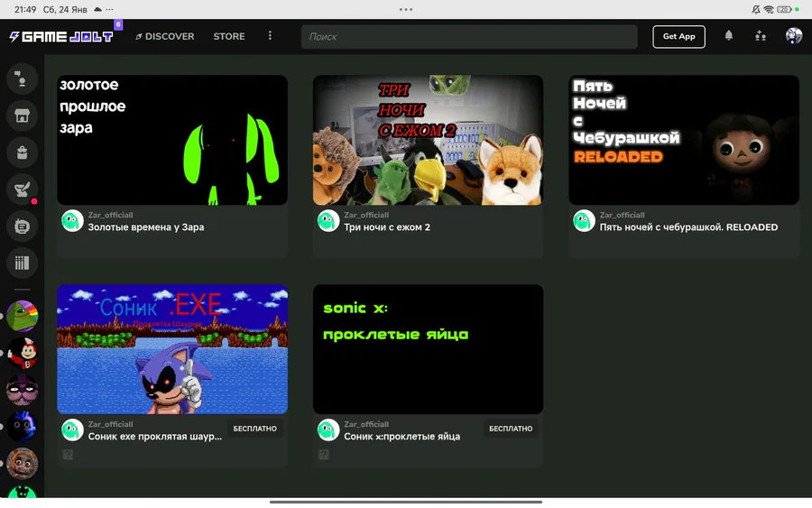Click Zar_officiall username above Золотые времена
The width and height of the screenshot is (812, 508).
110,215
